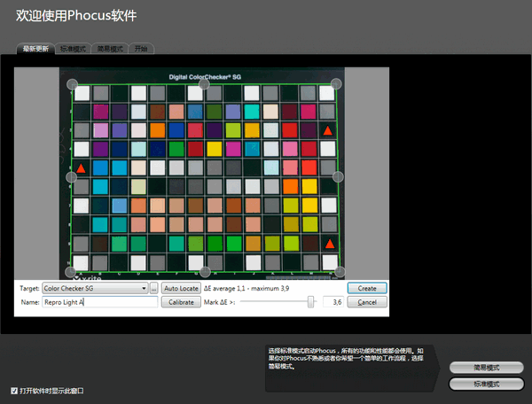
Task: Click the red warning triangle on left side
Action: click(82, 167)
